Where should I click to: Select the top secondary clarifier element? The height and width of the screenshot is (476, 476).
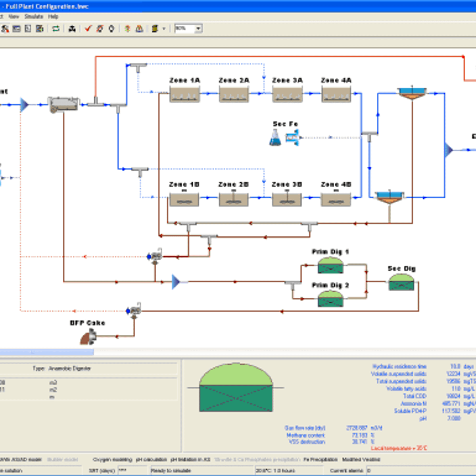[x=412, y=94]
